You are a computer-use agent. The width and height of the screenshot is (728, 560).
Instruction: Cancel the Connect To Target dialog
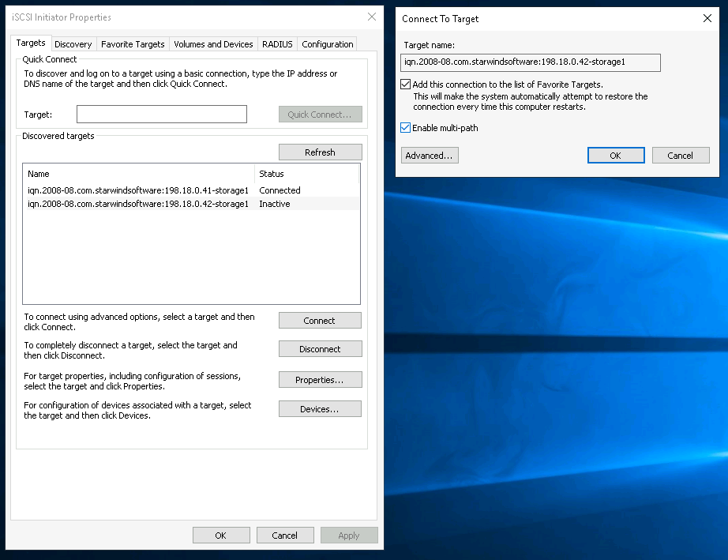[680, 156]
